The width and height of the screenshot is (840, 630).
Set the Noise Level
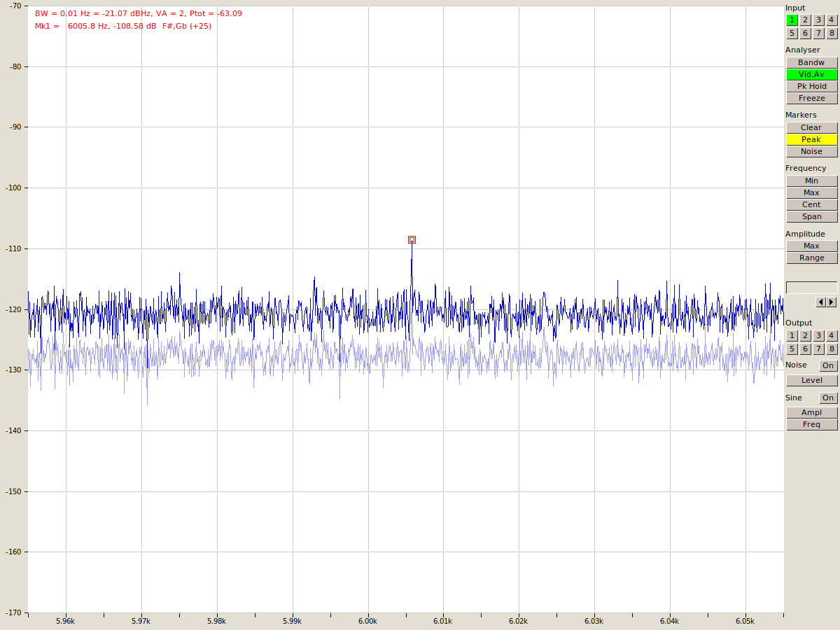[x=811, y=380]
